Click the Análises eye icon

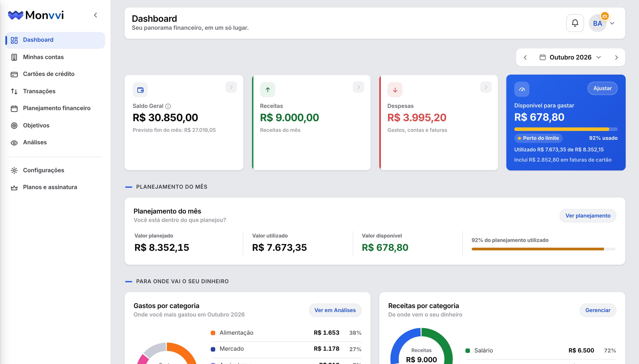(x=14, y=143)
